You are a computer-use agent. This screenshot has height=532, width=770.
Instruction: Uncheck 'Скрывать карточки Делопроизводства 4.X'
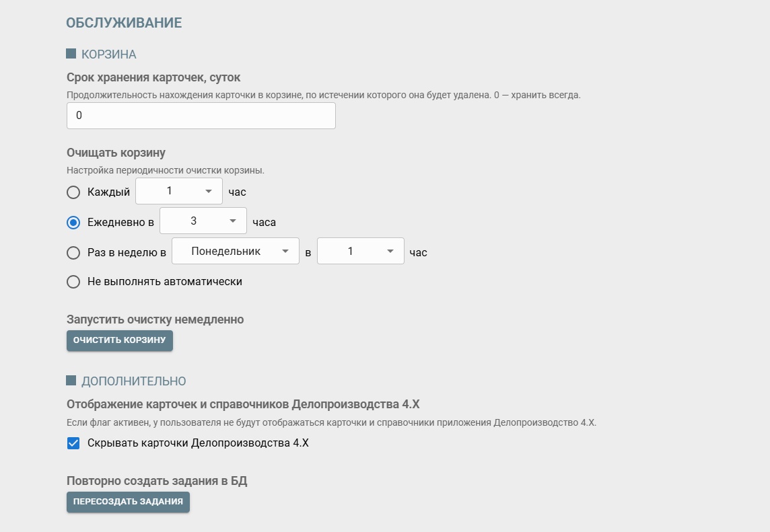[73, 443]
